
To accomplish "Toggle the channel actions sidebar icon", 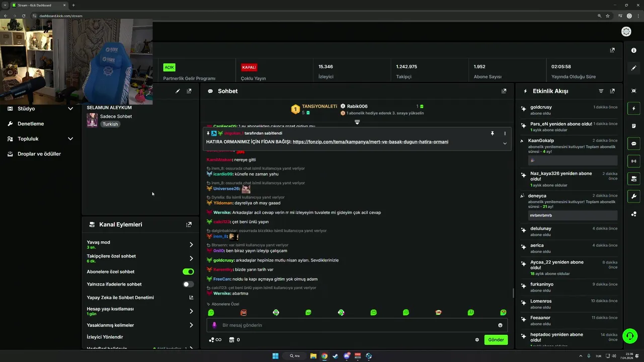I will coord(633,178).
